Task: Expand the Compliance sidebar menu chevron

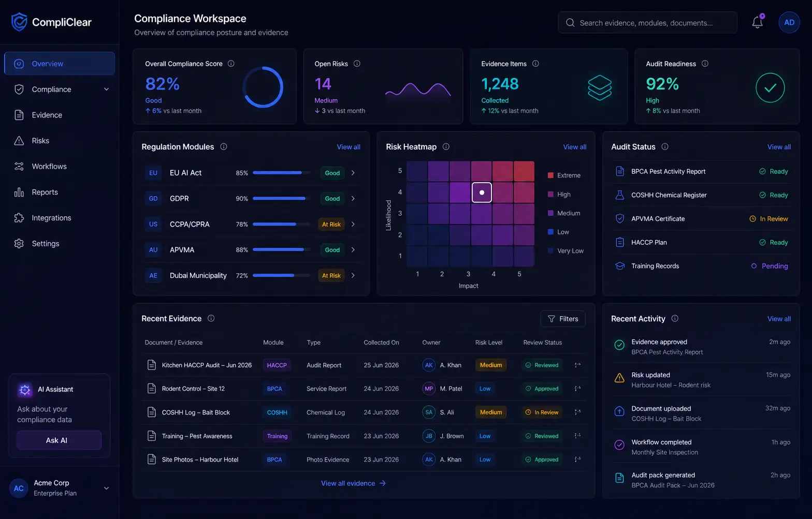Action: (106, 89)
